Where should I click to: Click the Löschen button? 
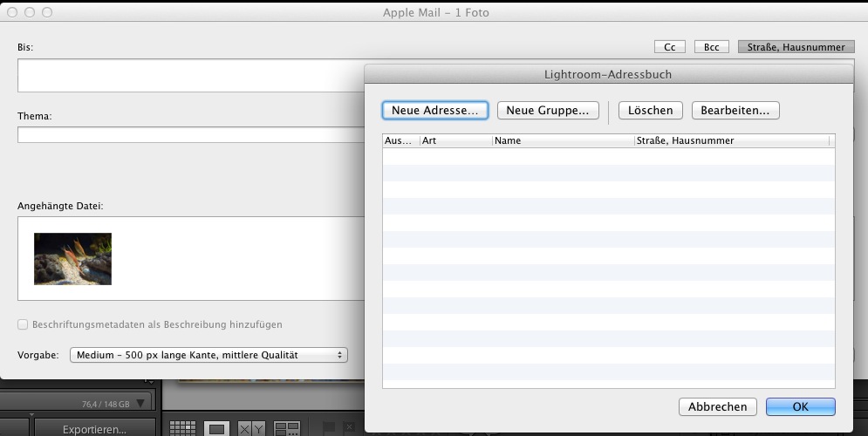point(651,110)
